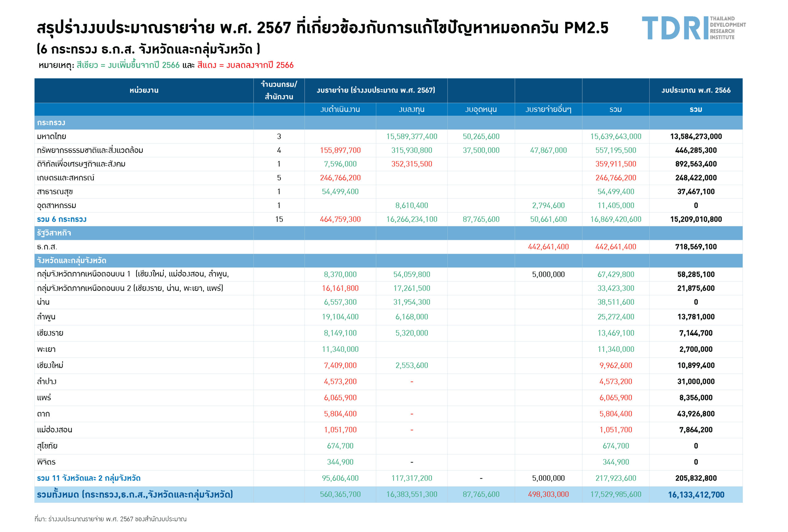Click the งบรายจ่ายอื่นๆ subheader
Viewport: 788px width, 532px height.
tap(548, 109)
